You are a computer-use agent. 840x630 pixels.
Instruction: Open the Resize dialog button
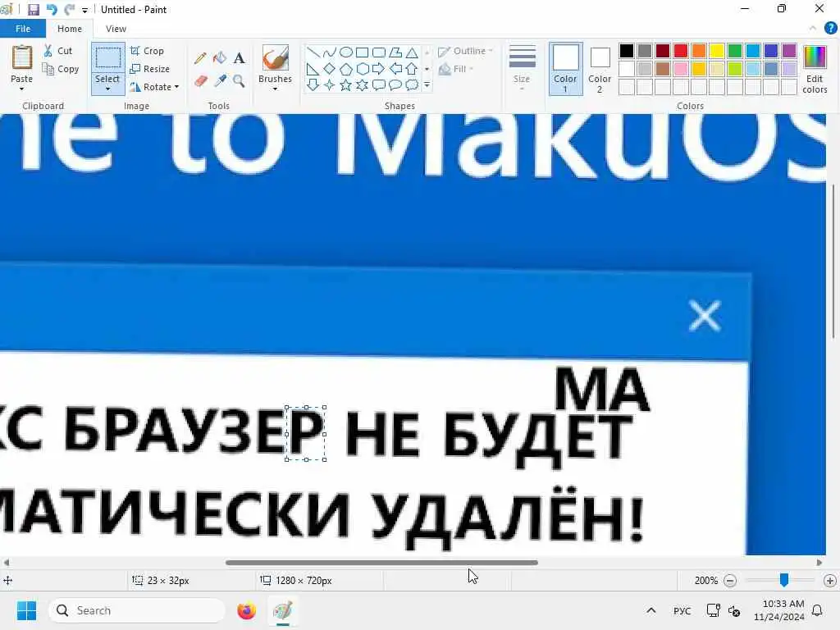pyautogui.click(x=150, y=69)
